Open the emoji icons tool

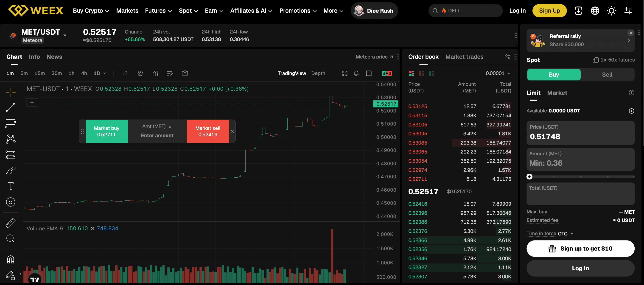pyautogui.click(x=11, y=202)
